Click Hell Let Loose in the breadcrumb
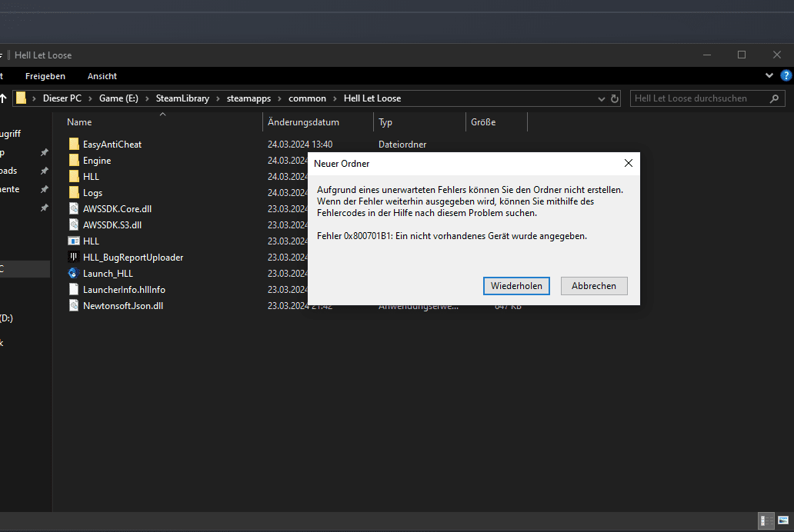 click(372, 98)
